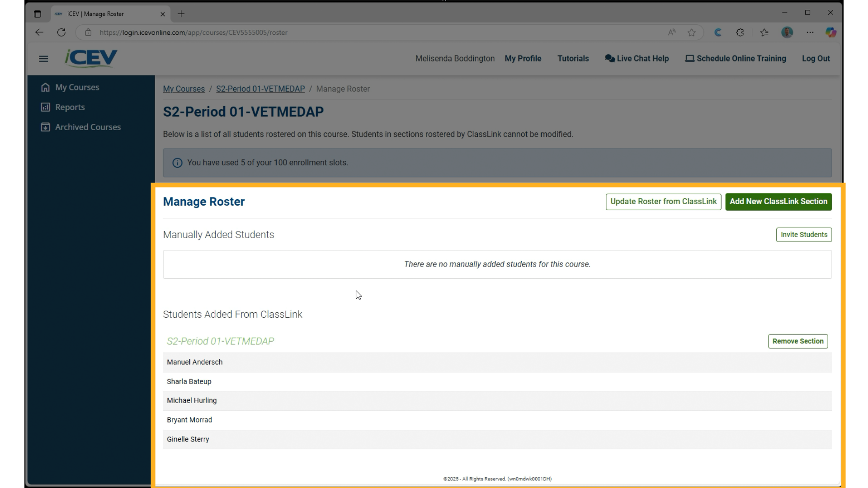Click the Schedule Online Training monitor icon

[689, 58]
